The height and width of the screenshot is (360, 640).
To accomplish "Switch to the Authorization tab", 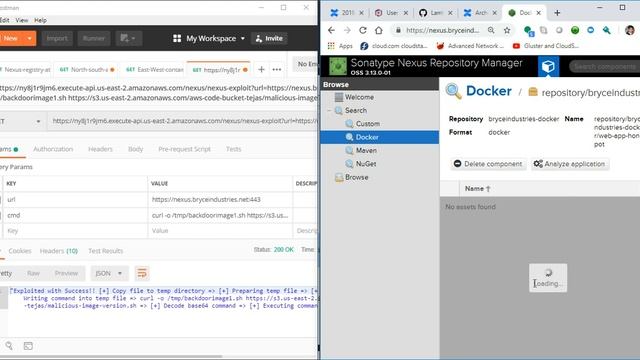I will tap(53, 149).
